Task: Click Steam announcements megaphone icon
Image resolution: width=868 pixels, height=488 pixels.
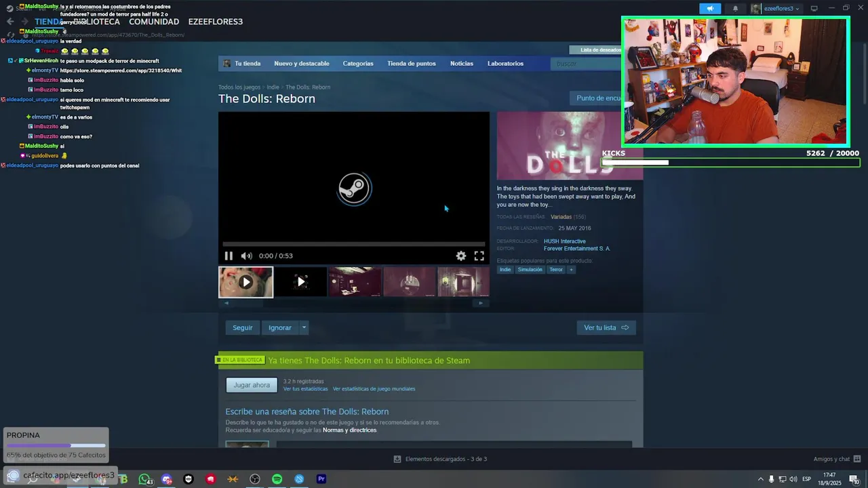Action: point(710,9)
